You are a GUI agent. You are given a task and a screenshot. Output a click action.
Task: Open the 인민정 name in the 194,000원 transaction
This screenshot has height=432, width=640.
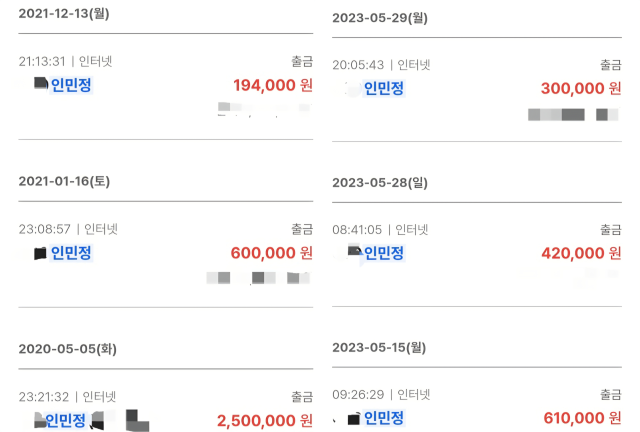(x=71, y=85)
